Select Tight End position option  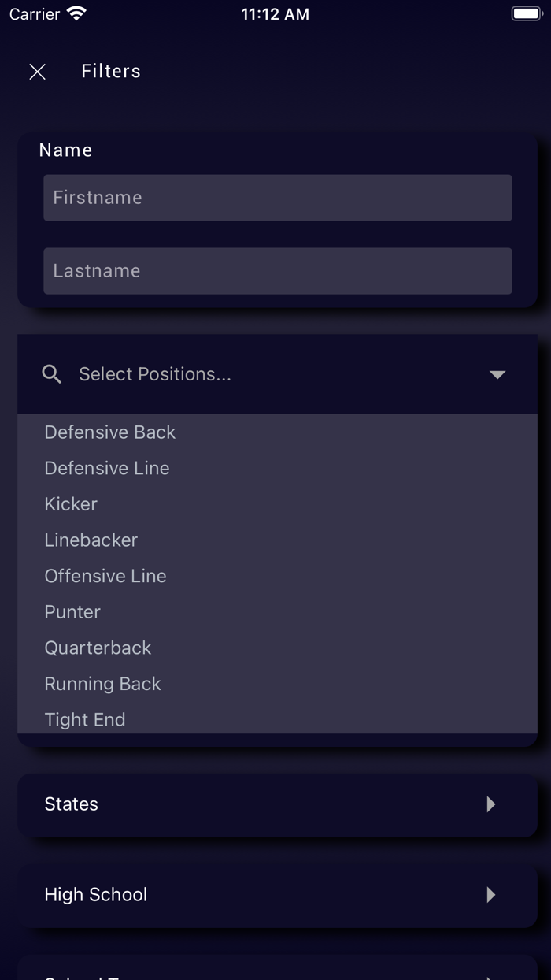pyautogui.click(x=85, y=719)
